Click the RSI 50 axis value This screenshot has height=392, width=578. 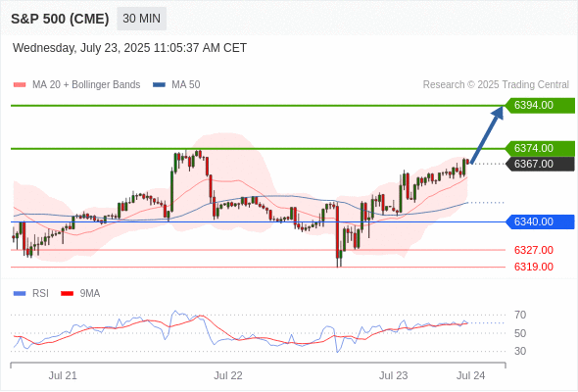(520, 333)
